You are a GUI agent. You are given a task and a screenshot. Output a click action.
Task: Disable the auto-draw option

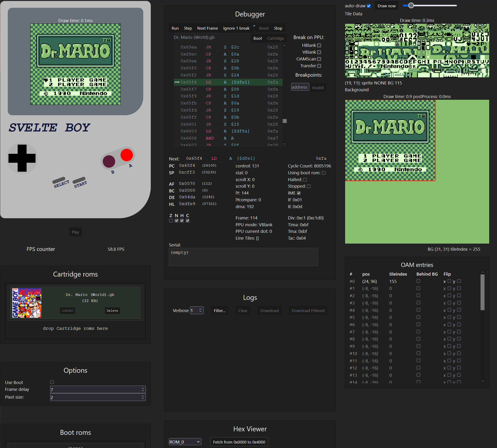point(369,5)
